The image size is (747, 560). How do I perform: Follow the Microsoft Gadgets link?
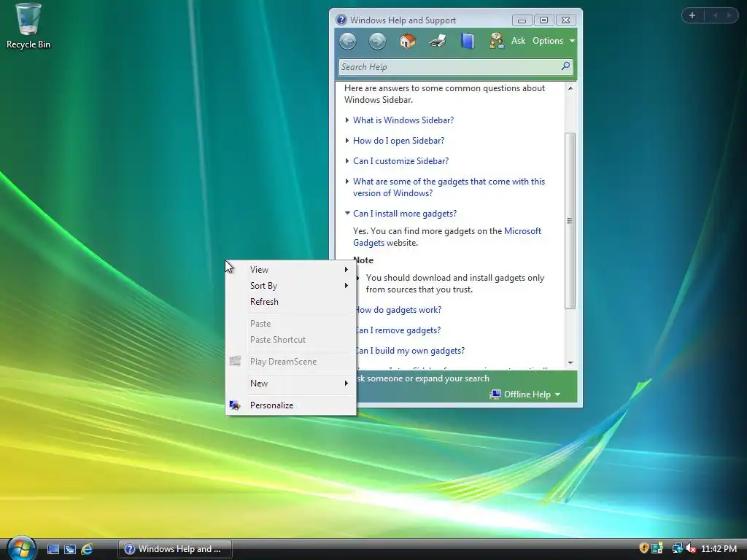(x=522, y=231)
